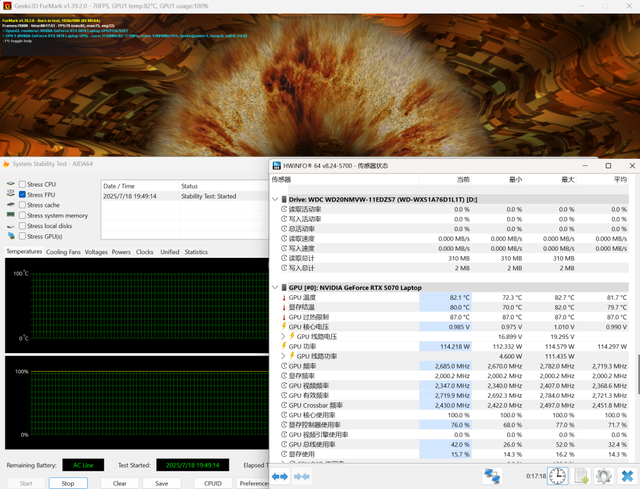Collapse the GPU [#0] RTX 5070 group
Image resolution: width=640 pixels, height=489 pixels.
275,287
